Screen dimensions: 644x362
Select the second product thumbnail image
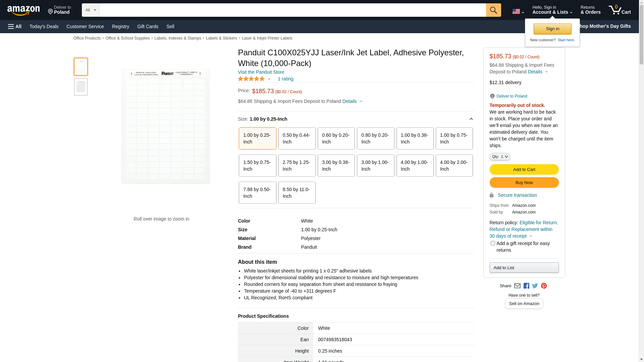[81, 87]
